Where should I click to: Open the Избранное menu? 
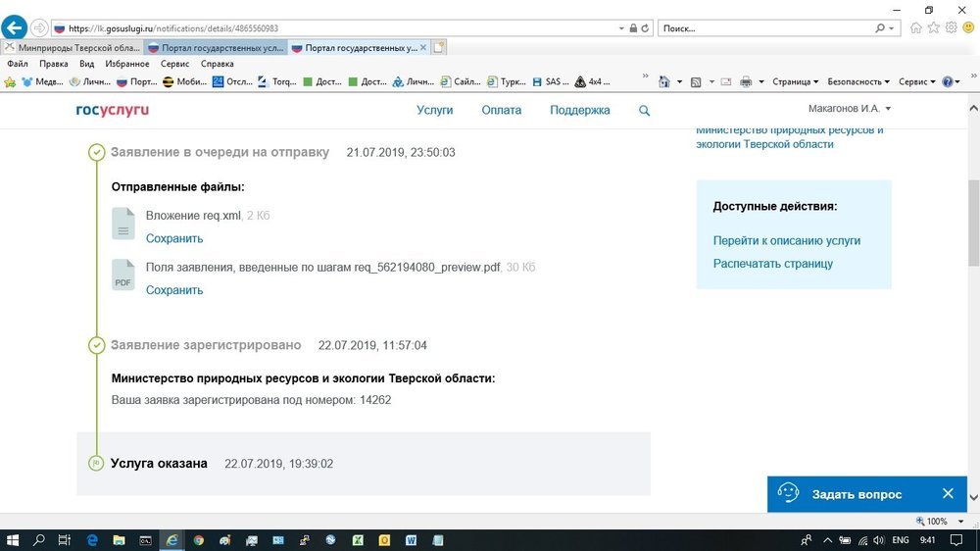[x=126, y=64]
